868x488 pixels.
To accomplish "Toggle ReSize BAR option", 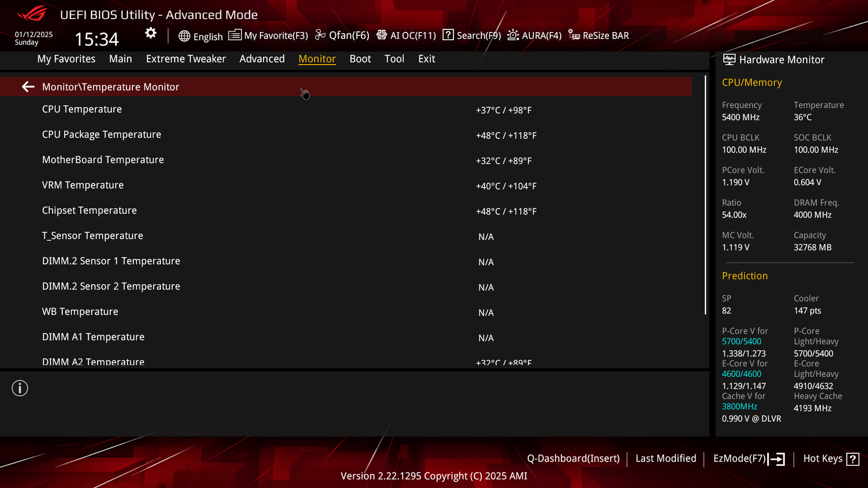I will pyautogui.click(x=606, y=35).
